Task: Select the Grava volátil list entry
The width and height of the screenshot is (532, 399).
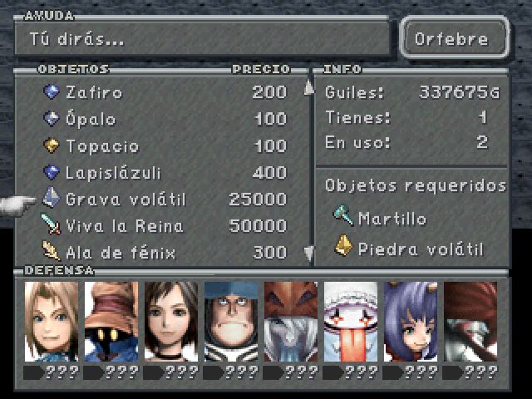Action: [x=163, y=199]
